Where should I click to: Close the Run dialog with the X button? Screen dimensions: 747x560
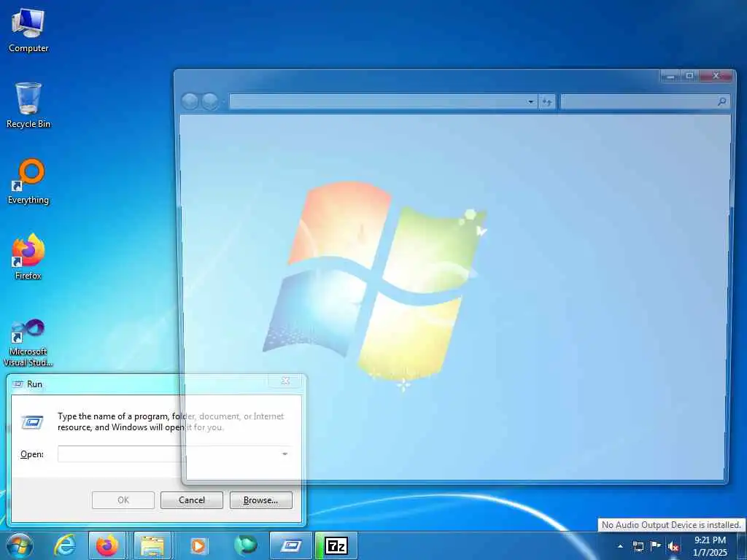click(x=285, y=381)
